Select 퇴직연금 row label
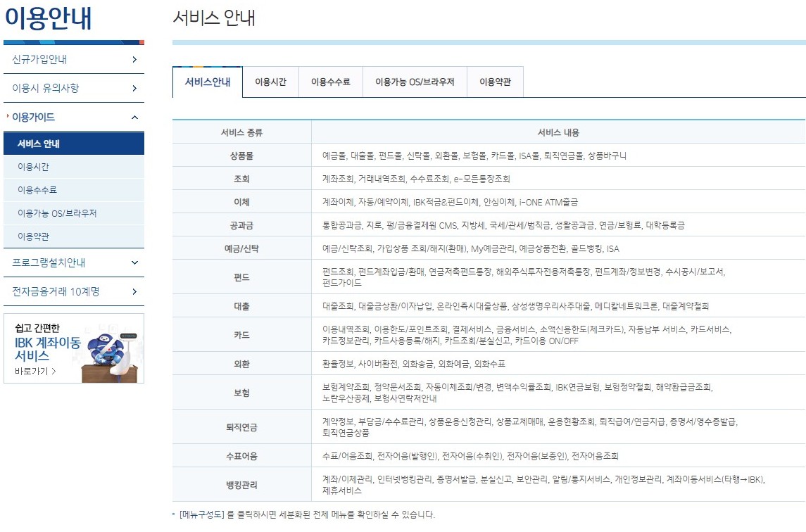Image resolution: width=806 pixels, height=532 pixels. (241, 427)
